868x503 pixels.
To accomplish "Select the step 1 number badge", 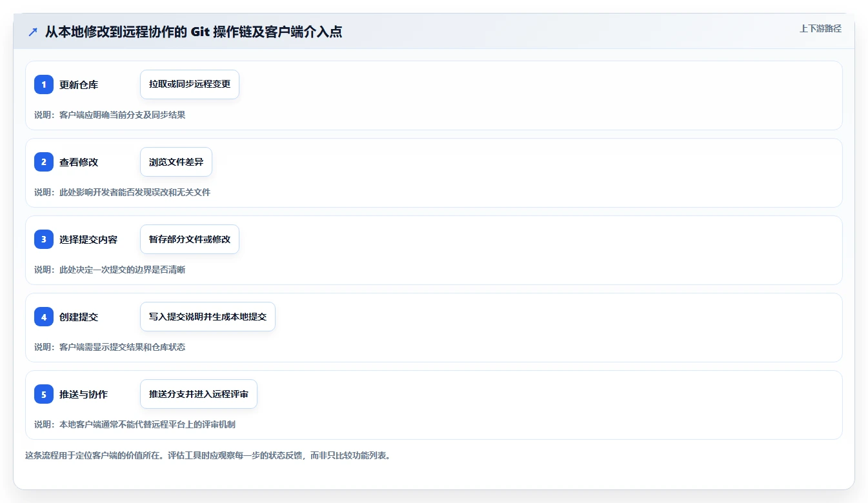I will click(x=44, y=84).
